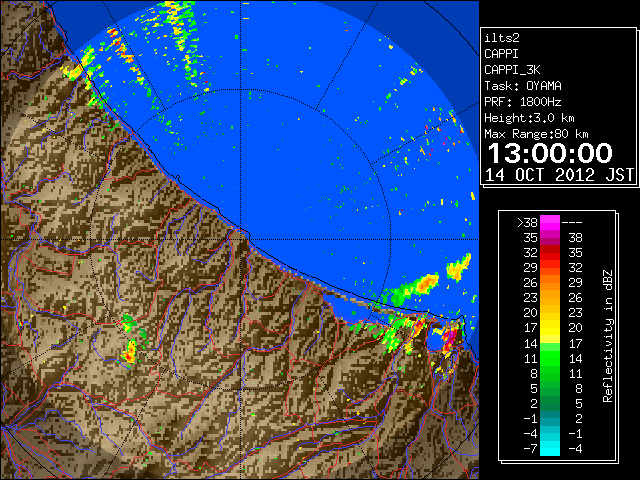Pick the yellow 17–20 dBZ swatch

[x=550, y=328]
